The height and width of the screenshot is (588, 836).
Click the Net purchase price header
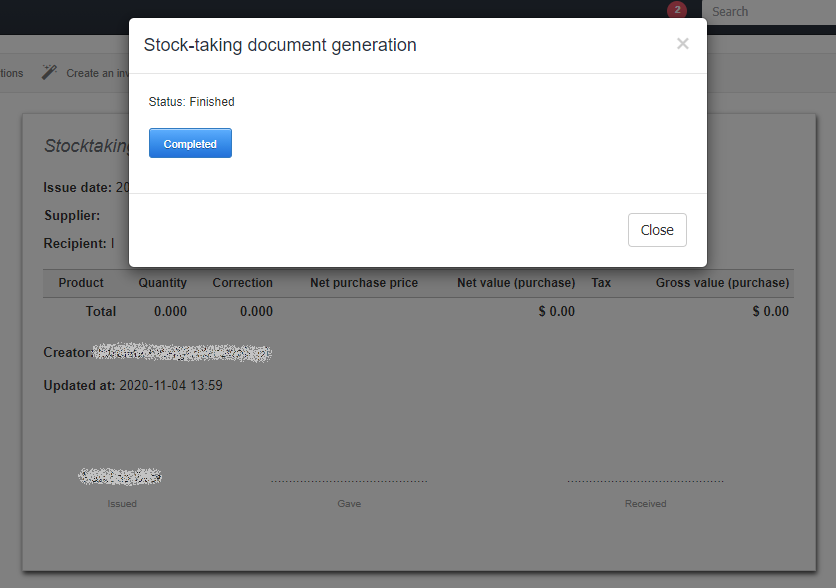pyautogui.click(x=364, y=282)
